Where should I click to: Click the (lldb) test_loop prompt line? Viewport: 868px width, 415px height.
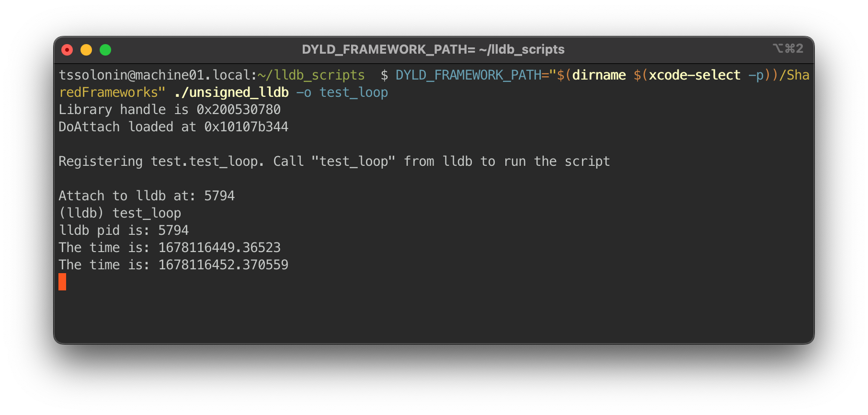[x=120, y=213]
